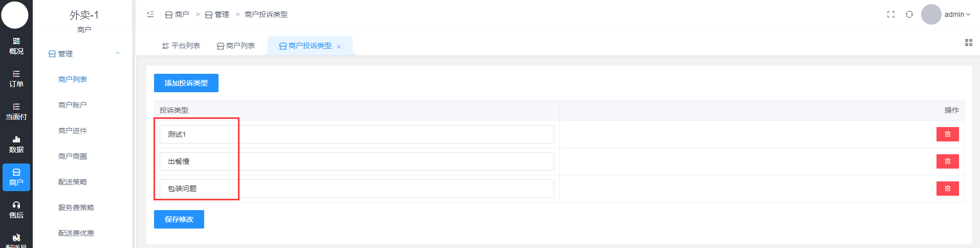Click the refresh page icon
Screen dimensions: 980x248
coord(909,14)
